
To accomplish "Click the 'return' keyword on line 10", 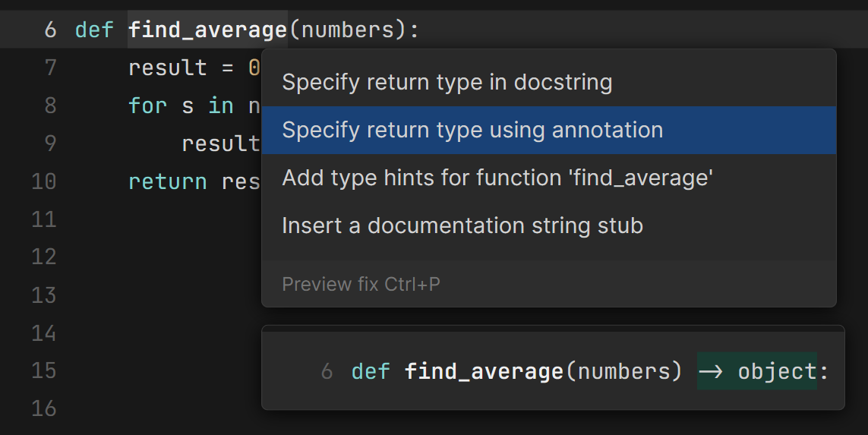I will coord(167,181).
